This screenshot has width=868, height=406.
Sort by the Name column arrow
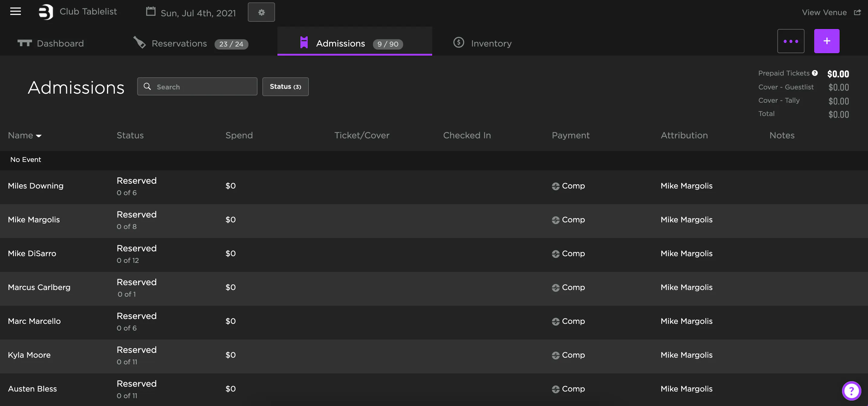coord(39,136)
